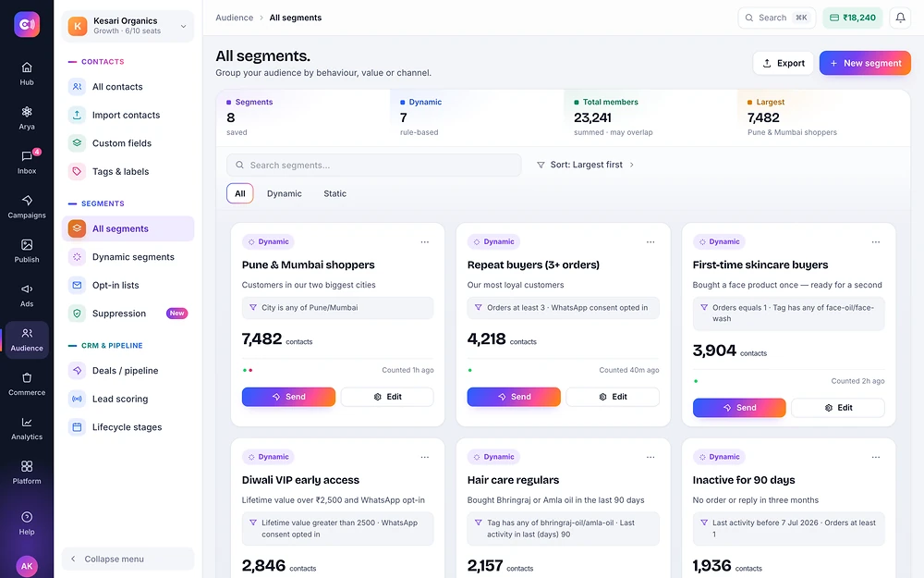Open Ads in the left rail
924x578 pixels.
pyautogui.click(x=27, y=295)
